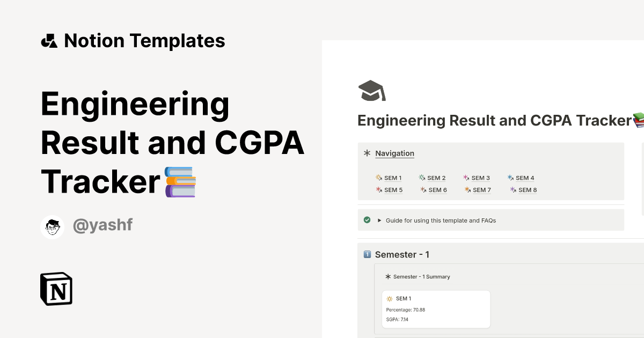Click the Notion Templates logo icon
Screen dimensions: 644x338
pos(49,40)
